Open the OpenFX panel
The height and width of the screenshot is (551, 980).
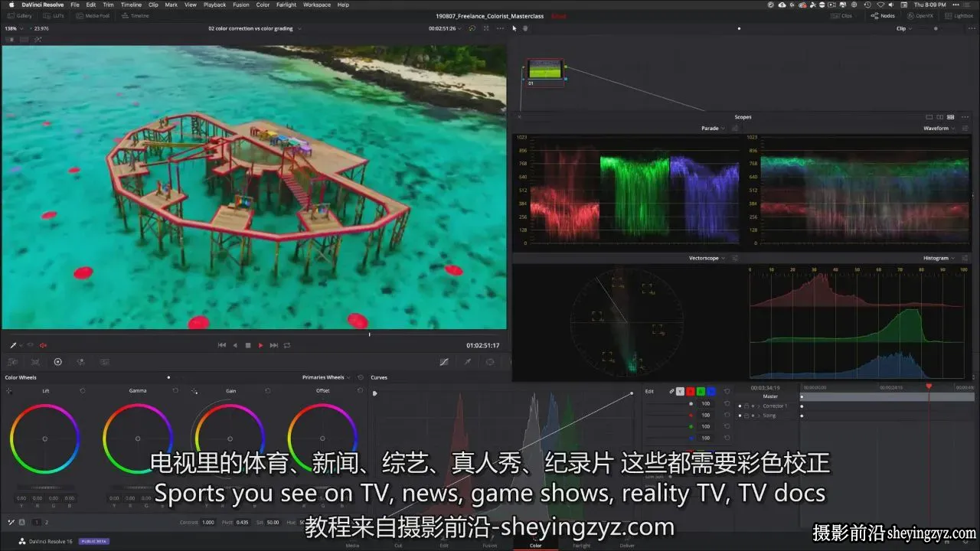920,15
